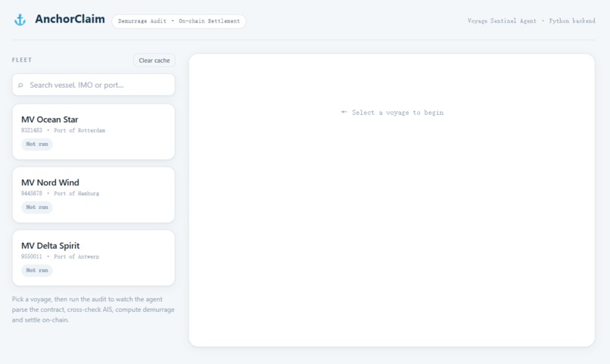
Task: Click the Not run badge under MV Delta Spirit
Action: click(37, 270)
